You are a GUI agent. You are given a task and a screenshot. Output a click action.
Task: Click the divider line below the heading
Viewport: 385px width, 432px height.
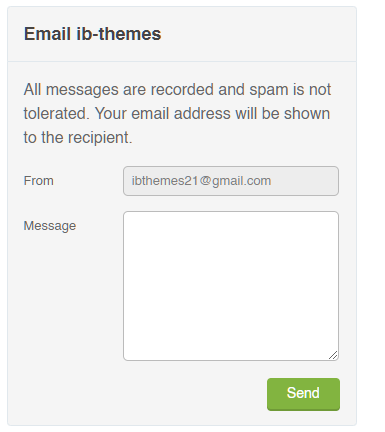click(x=182, y=61)
